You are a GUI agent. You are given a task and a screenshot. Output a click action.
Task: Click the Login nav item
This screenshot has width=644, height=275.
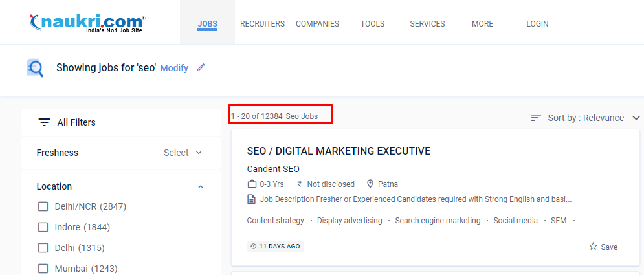[x=537, y=24]
